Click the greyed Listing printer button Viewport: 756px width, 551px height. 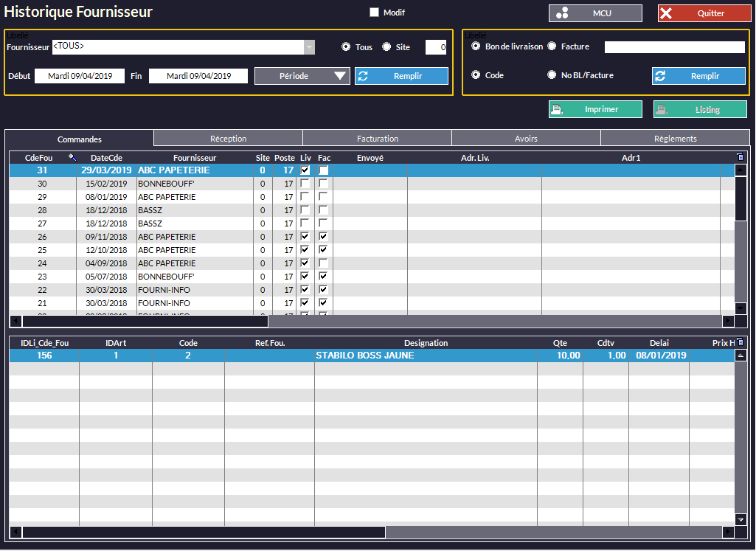(700, 109)
